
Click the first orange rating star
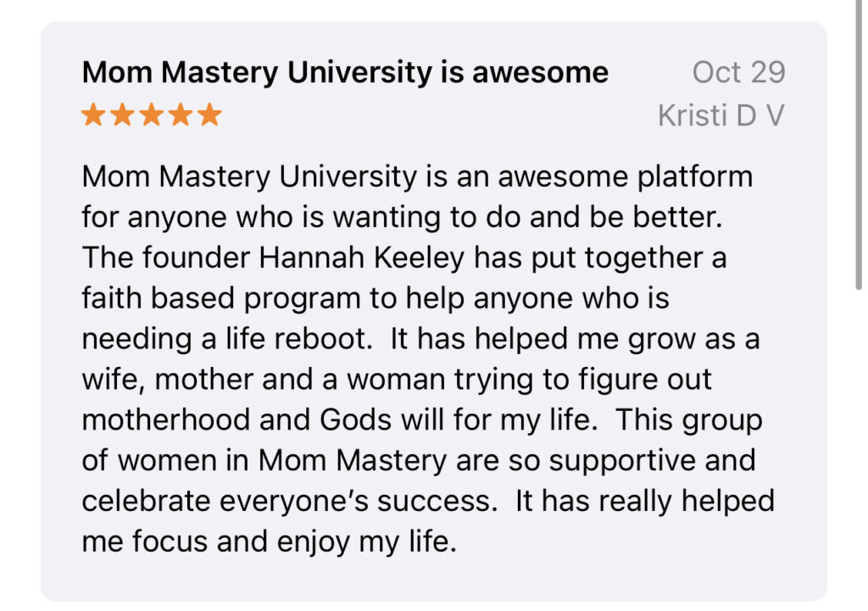click(x=94, y=115)
